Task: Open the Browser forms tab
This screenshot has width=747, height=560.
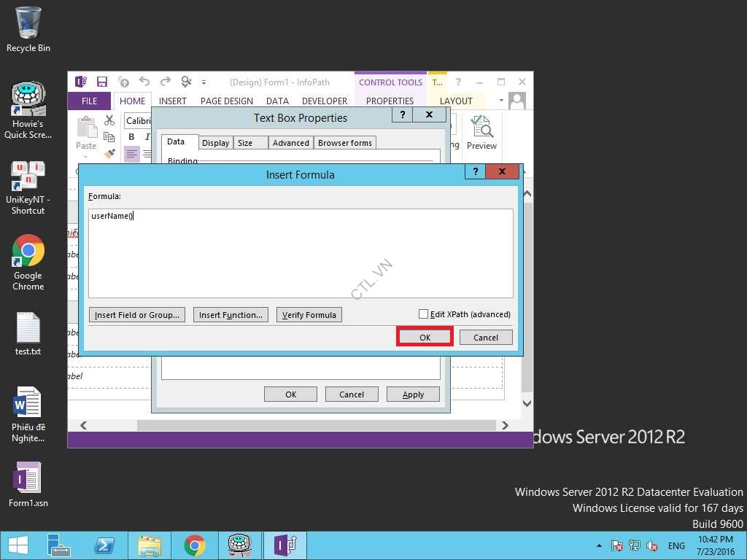Action: [x=344, y=143]
